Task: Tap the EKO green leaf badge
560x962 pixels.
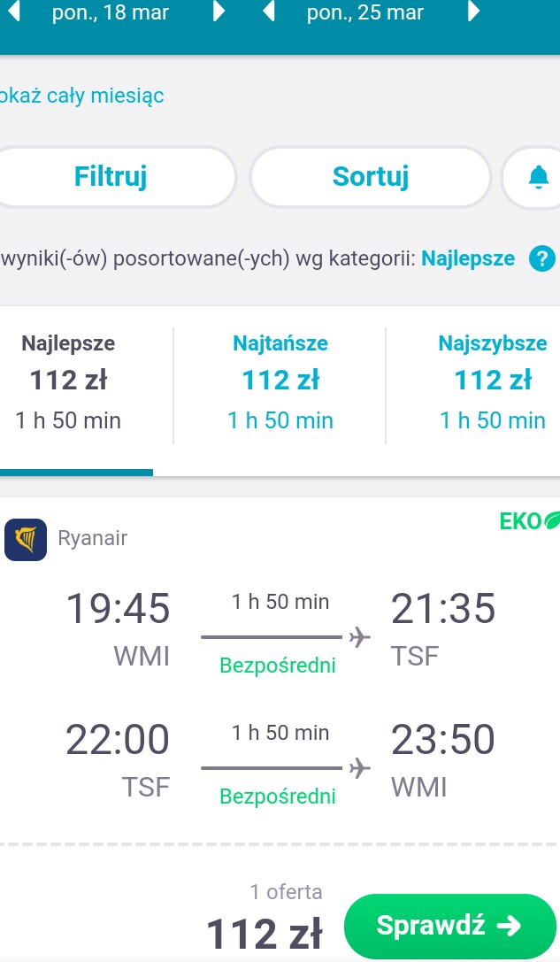Action: click(529, 521)
